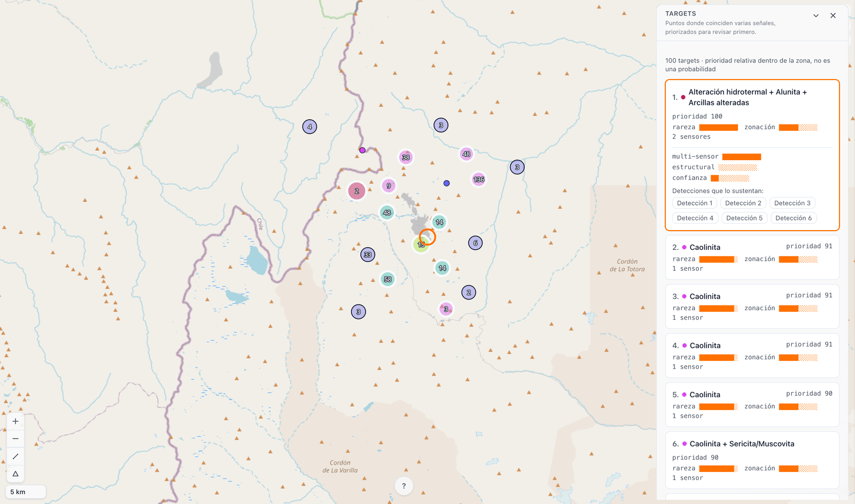Open the cluster marker labeled 136
Screen dimensions: 855x504
click(479, 179)
